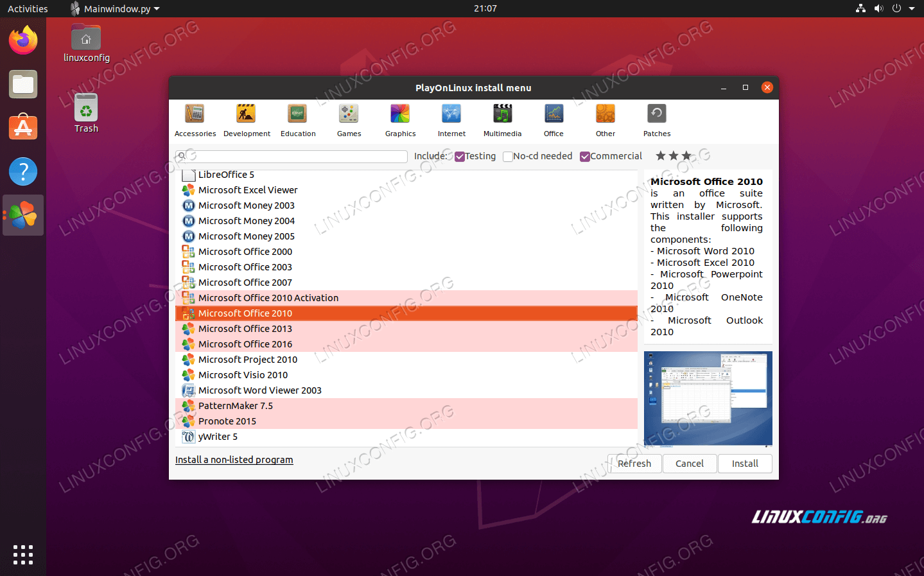Click the Office 2010 screenshot thumbnail
The width and height of the screenshot is (924, 576).
point(708,398)
